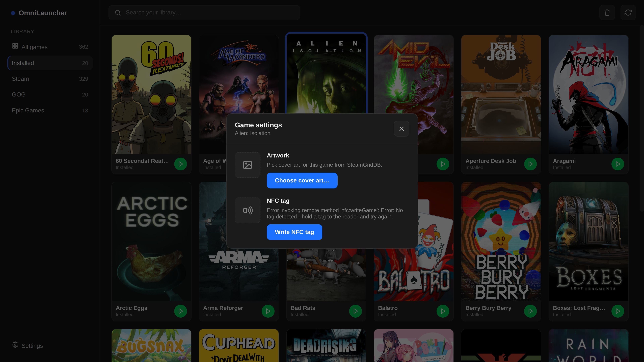Open the Bugsnax cover
The height and width of the screenshot is (362, 644).
[151, 346]
